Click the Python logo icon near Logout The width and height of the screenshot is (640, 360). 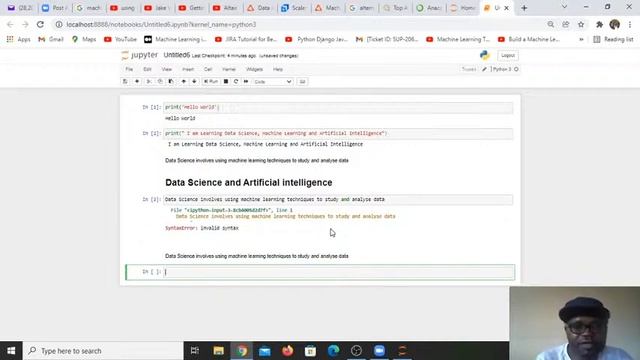484,55
